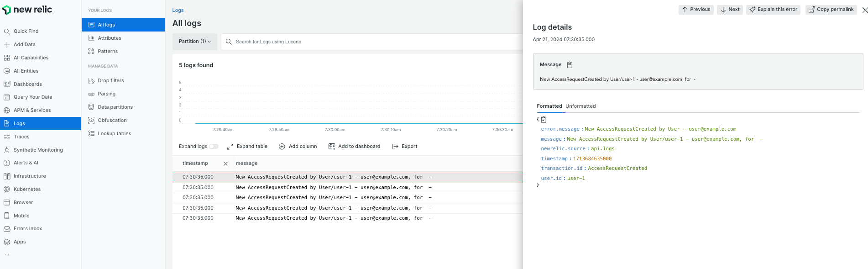
Task: Go to Kubernetes section
Action: [27, 189]
